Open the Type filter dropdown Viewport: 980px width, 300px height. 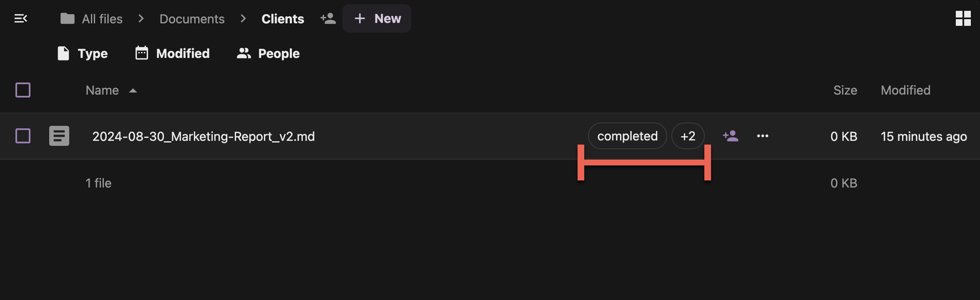[x=83, y=53]
